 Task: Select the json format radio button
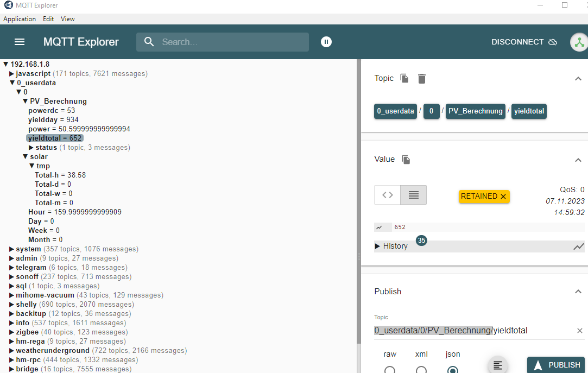click(453, 370)
